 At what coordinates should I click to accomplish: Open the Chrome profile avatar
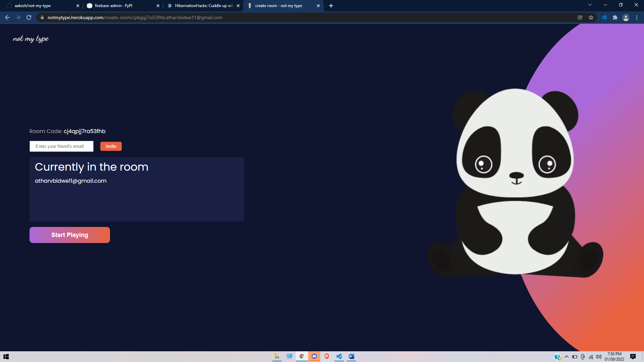[626, 17]
